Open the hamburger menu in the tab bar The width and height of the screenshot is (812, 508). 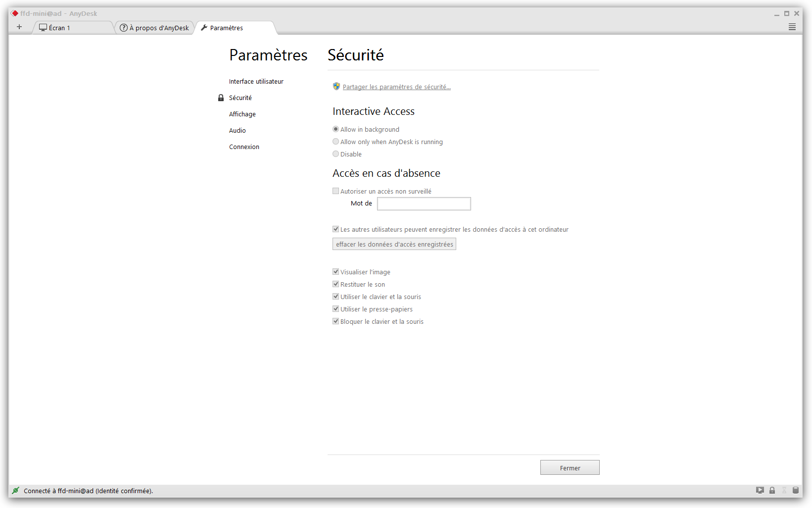(792, 27)
